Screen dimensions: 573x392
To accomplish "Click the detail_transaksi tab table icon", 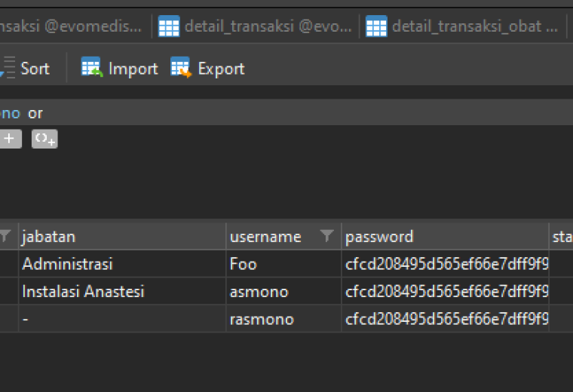I will point(169,26).
